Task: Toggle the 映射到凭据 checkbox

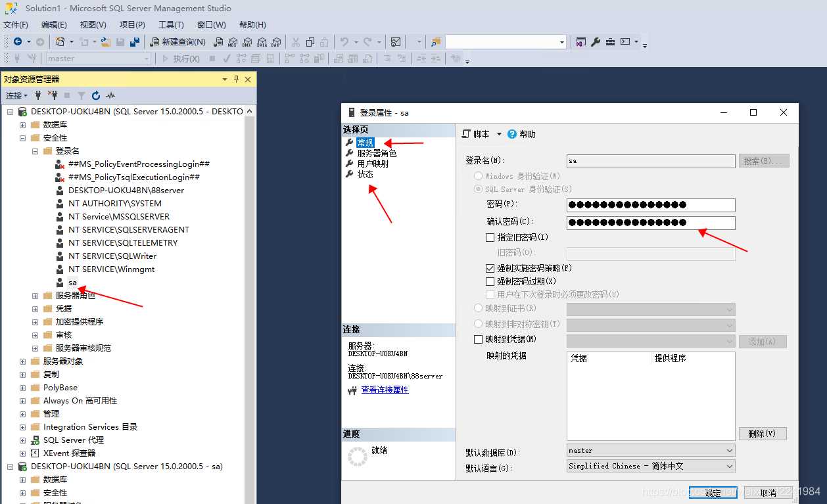Action: pyautogui.click(x=478, y=339)
